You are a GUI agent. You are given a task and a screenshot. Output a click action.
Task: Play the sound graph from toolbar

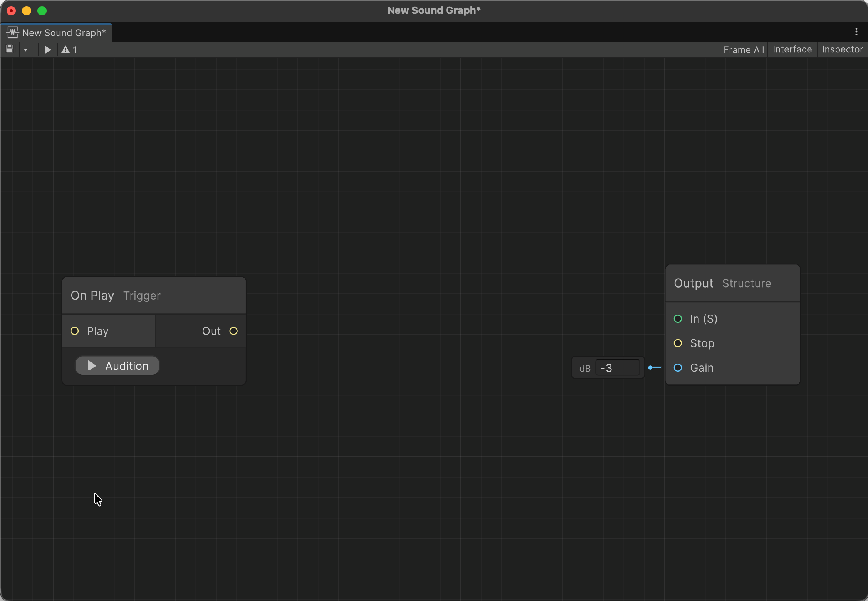47,50
